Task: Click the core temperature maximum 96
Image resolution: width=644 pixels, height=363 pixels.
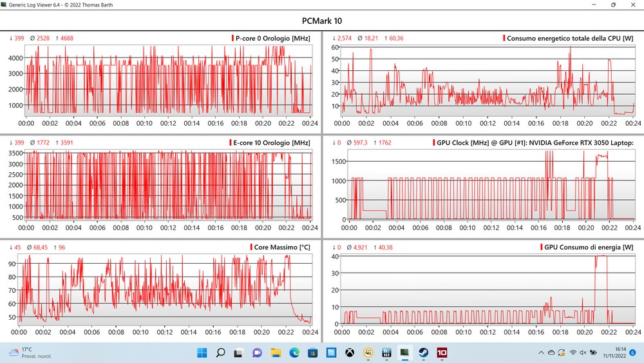Action: click(x=62, y=248)
